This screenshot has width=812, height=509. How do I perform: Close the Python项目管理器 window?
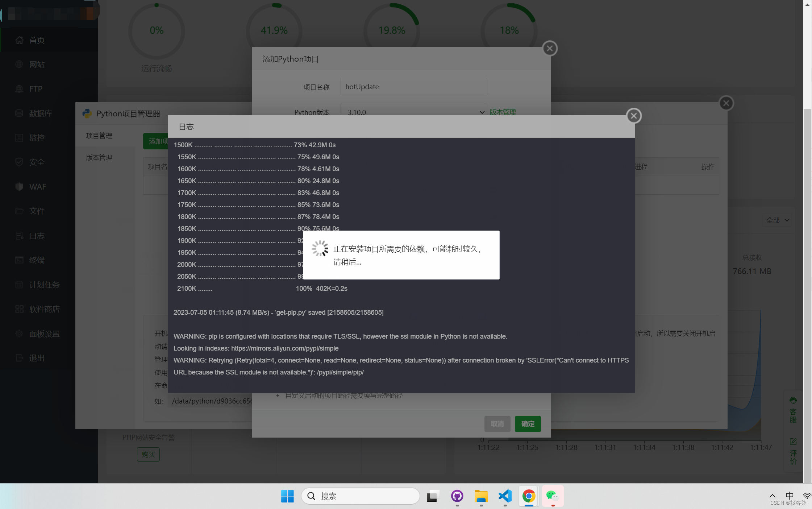coord(726,103)
